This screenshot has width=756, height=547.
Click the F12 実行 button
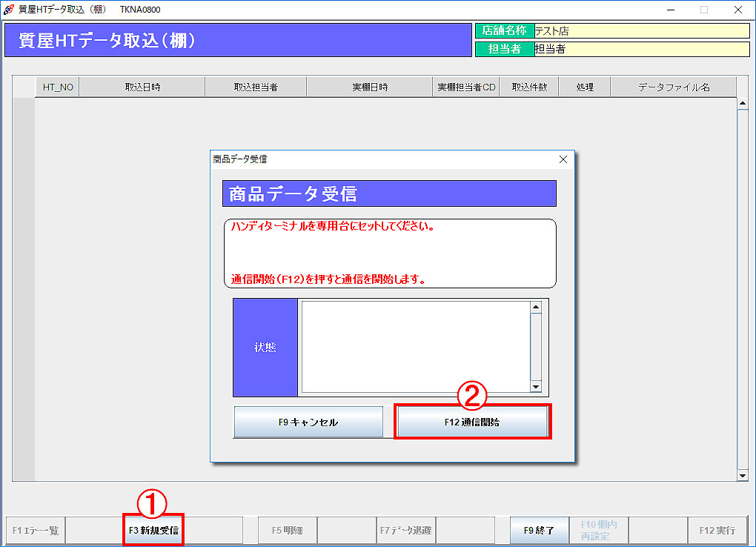(717, 530)
